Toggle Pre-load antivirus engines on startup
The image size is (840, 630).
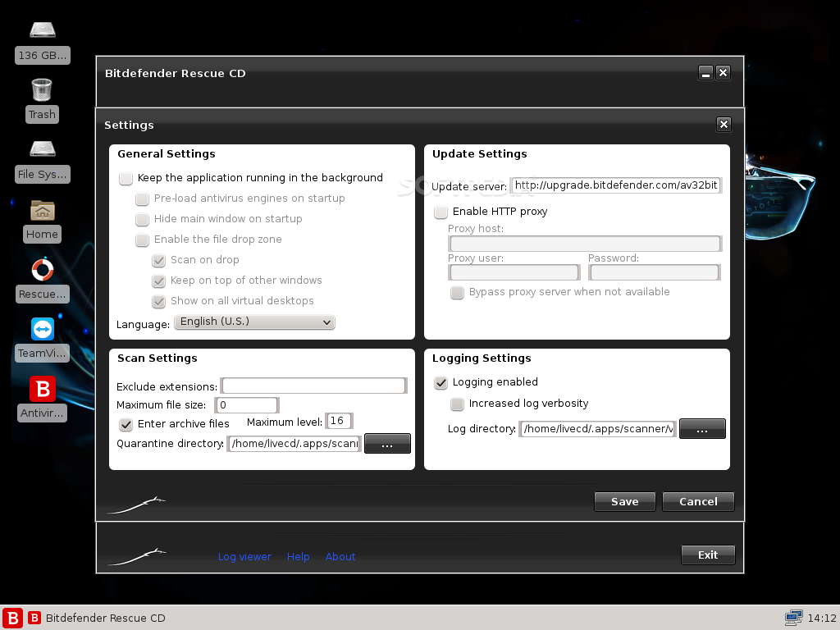142,199
